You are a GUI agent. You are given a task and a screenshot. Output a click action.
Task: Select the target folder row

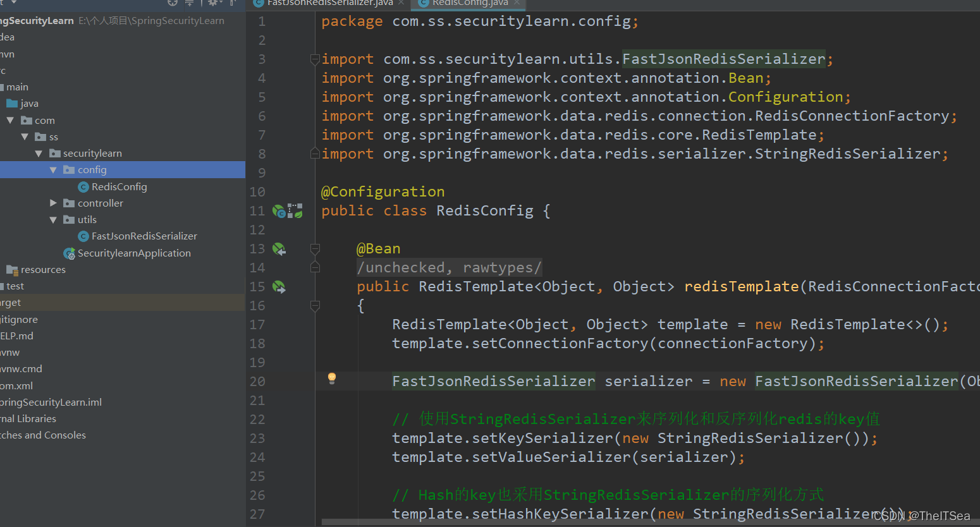coord(123,303)
